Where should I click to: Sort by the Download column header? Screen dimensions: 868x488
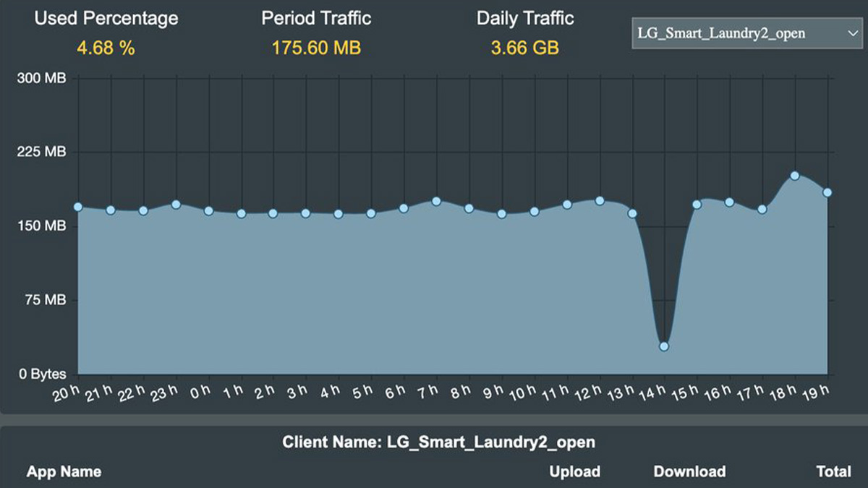tap(689, 471)
